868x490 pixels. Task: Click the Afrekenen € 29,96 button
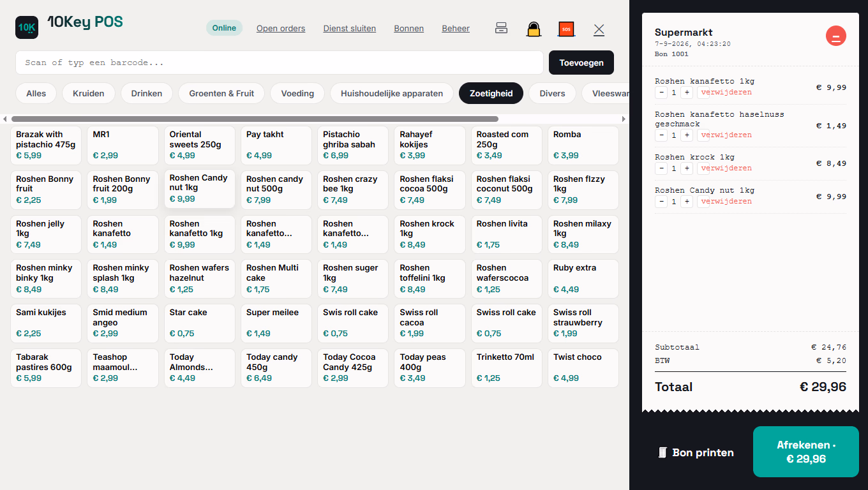(806, 452)
